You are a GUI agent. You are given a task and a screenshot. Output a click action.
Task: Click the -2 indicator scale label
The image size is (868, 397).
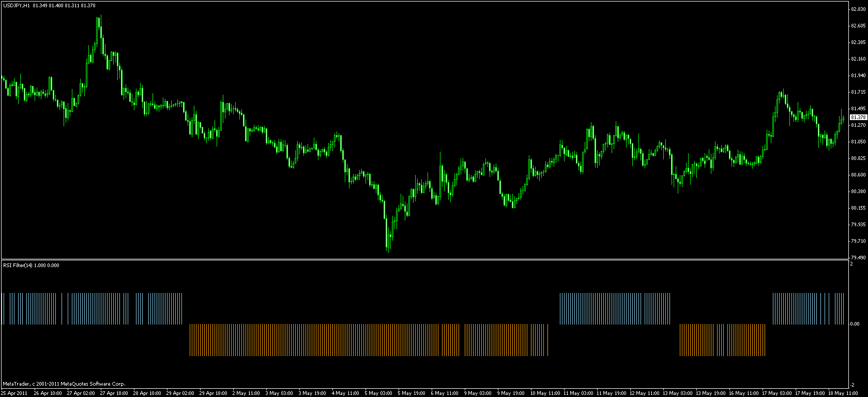click(x=854, y=385)
